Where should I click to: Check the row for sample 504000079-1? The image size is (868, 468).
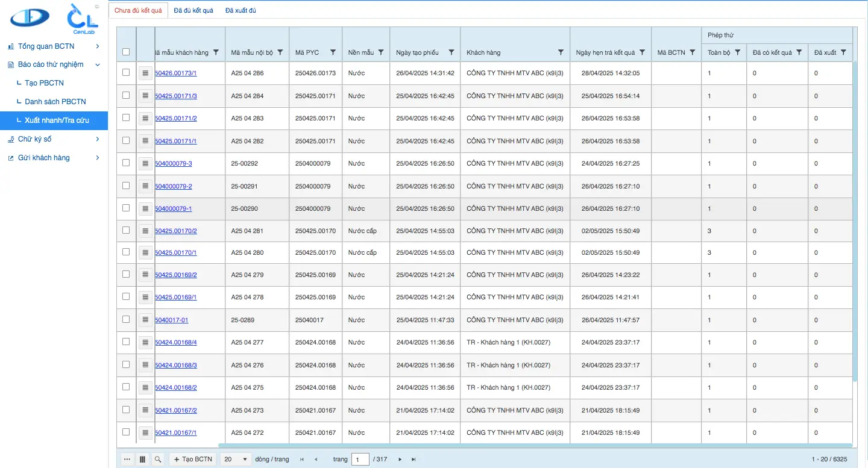[x=126, y=208]
